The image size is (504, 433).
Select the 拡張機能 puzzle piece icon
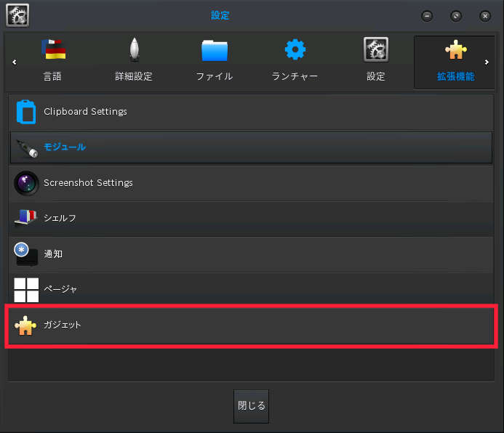[x=456, y=49]
